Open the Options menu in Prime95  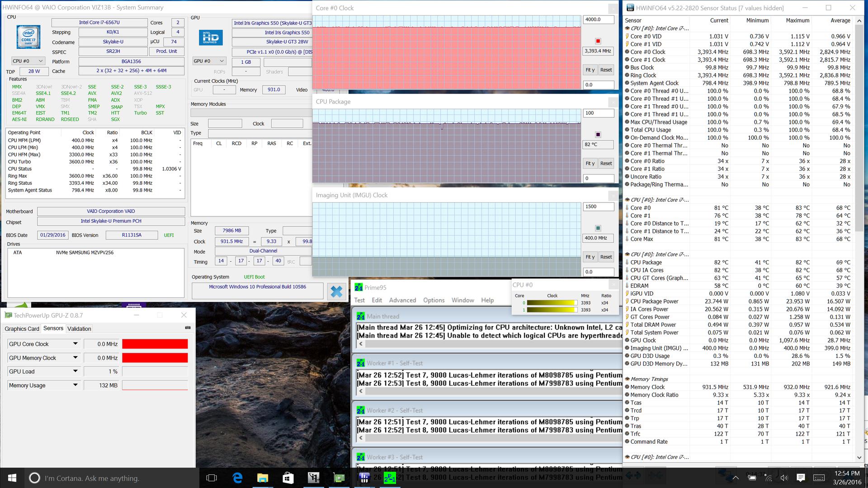434,300
